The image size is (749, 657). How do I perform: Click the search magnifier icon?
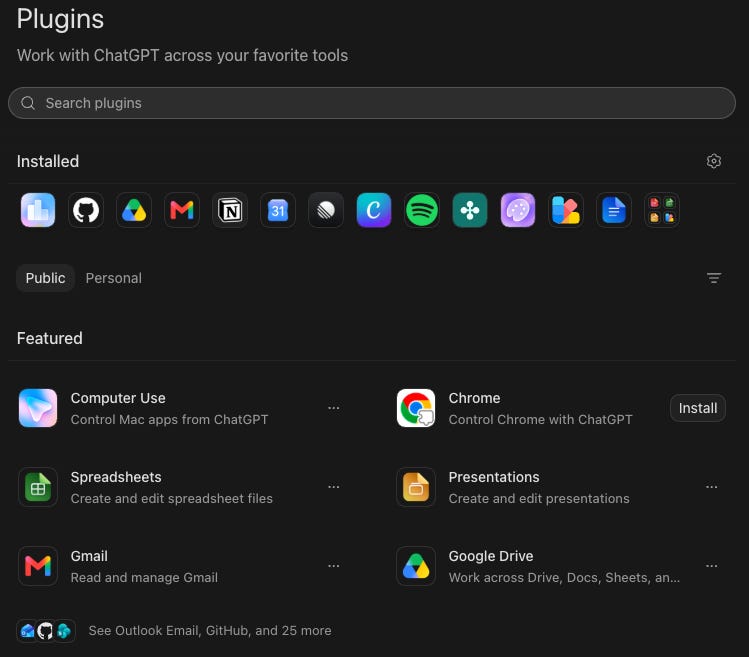[x=28, y=103]
